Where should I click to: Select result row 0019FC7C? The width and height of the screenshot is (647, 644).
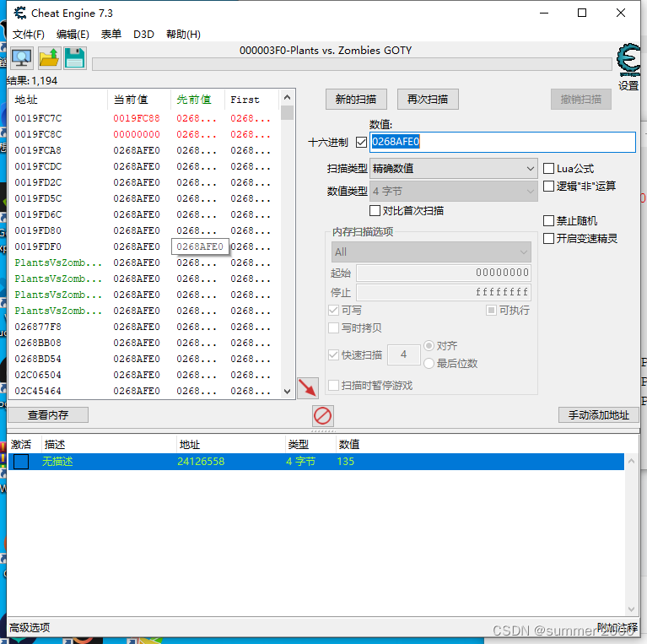click(x=144, y=118)
